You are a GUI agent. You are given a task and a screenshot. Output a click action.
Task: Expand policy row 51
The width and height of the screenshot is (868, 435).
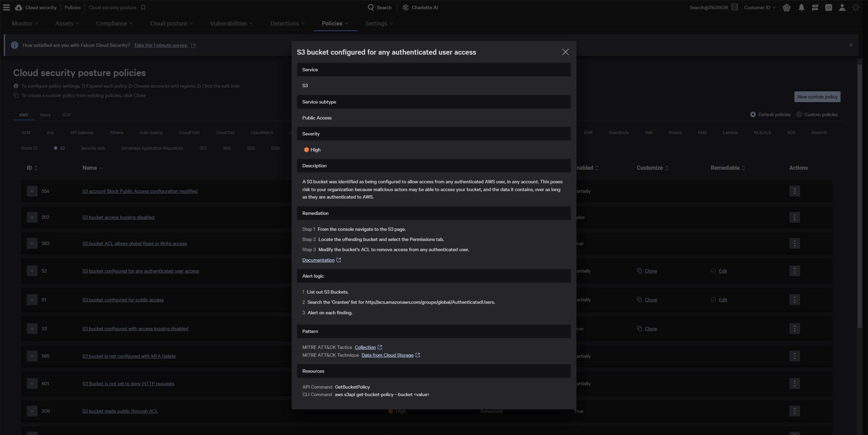click(32, 300)
